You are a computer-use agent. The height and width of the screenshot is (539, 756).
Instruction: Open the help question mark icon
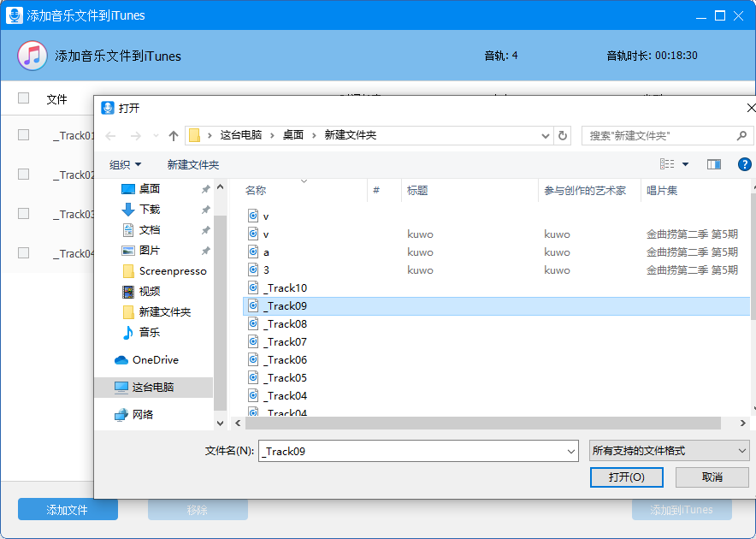(744, 164)
